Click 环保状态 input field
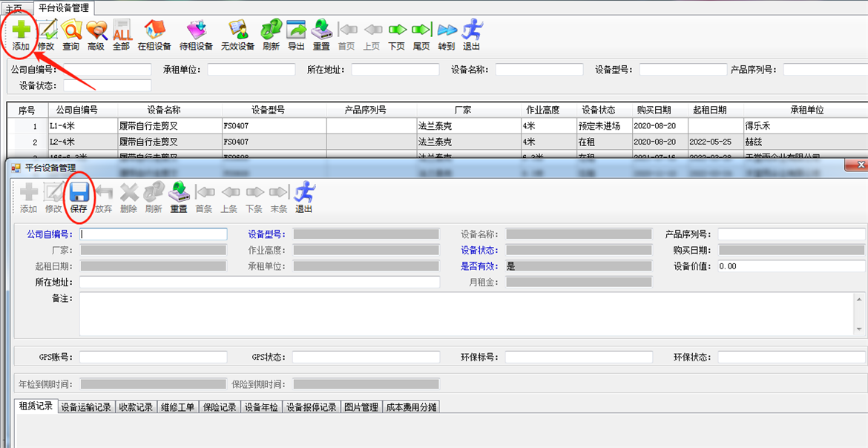 click(x=791, y=358)
